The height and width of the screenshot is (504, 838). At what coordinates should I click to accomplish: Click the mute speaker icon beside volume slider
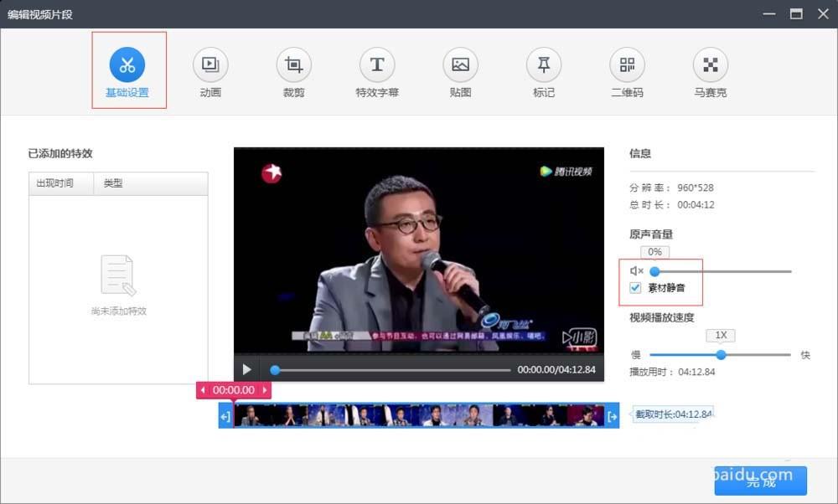pyautogui.click(x=634, y=270)
